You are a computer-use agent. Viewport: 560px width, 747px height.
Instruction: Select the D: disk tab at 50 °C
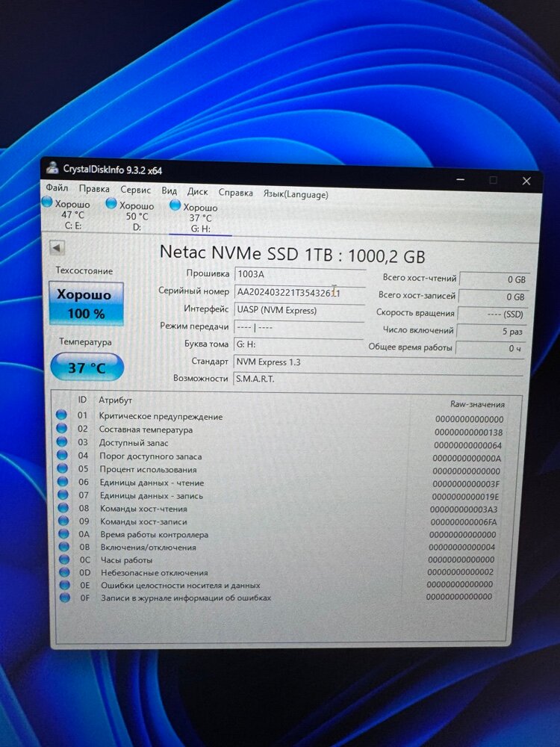[131, 216]
